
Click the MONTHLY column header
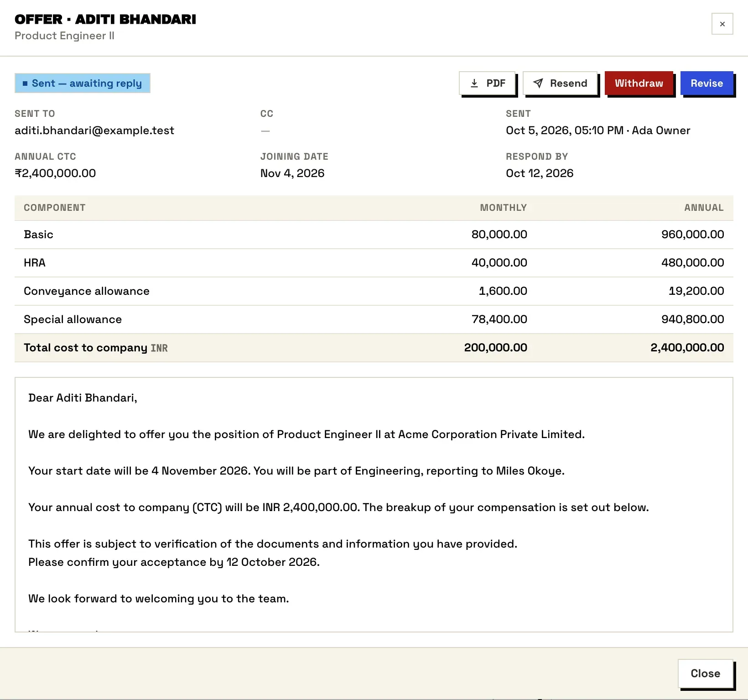pyautogui.click(x=504, y=208)
